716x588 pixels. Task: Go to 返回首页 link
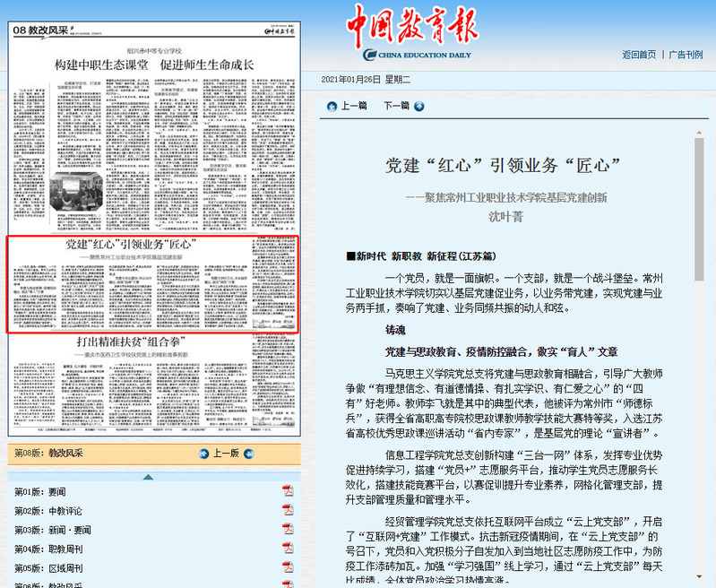[x=639, y=55]
